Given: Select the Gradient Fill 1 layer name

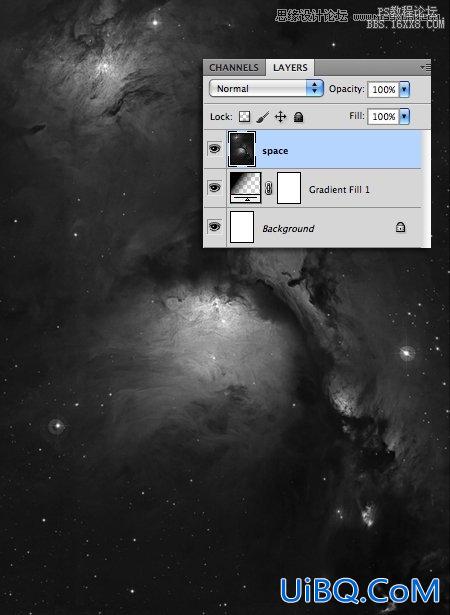Looking at the screenshot, I should click(339, 190).
